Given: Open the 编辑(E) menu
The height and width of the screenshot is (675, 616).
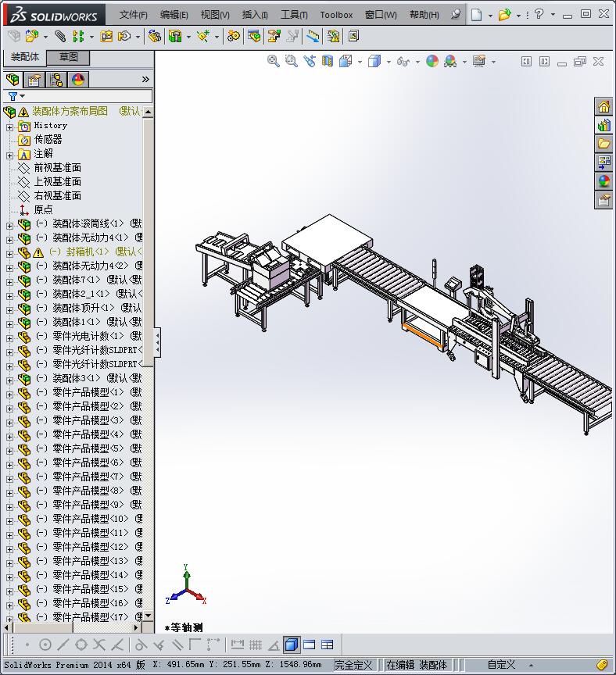Looking at the screenshot, I should click(174, 15).
